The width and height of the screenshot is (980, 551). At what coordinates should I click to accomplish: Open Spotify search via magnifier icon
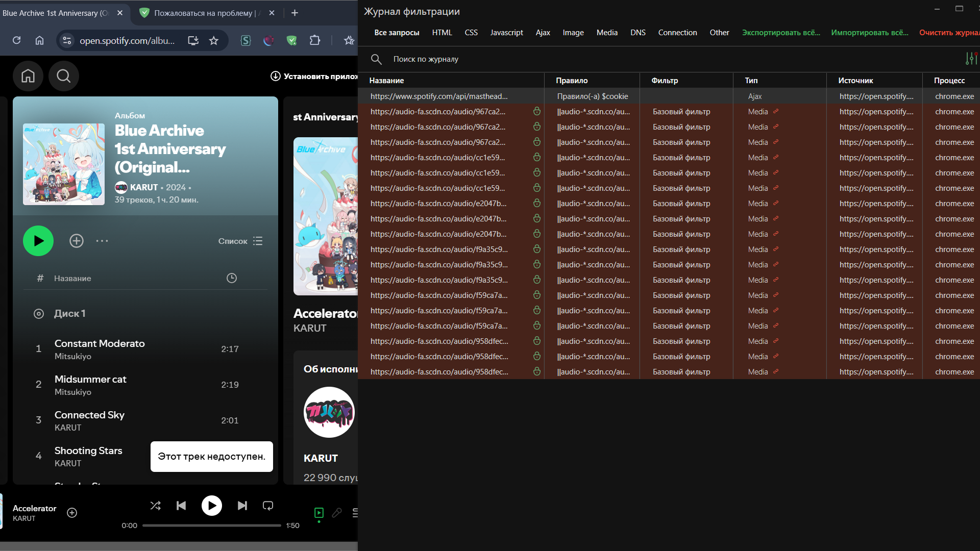tap(63, 76)
